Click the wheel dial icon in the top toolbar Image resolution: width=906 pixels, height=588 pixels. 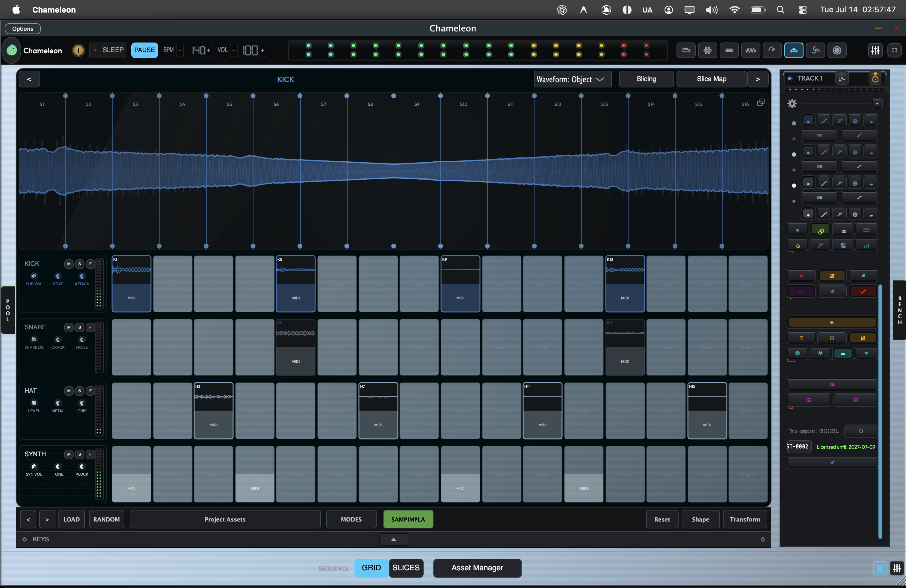tap(837, 50)
